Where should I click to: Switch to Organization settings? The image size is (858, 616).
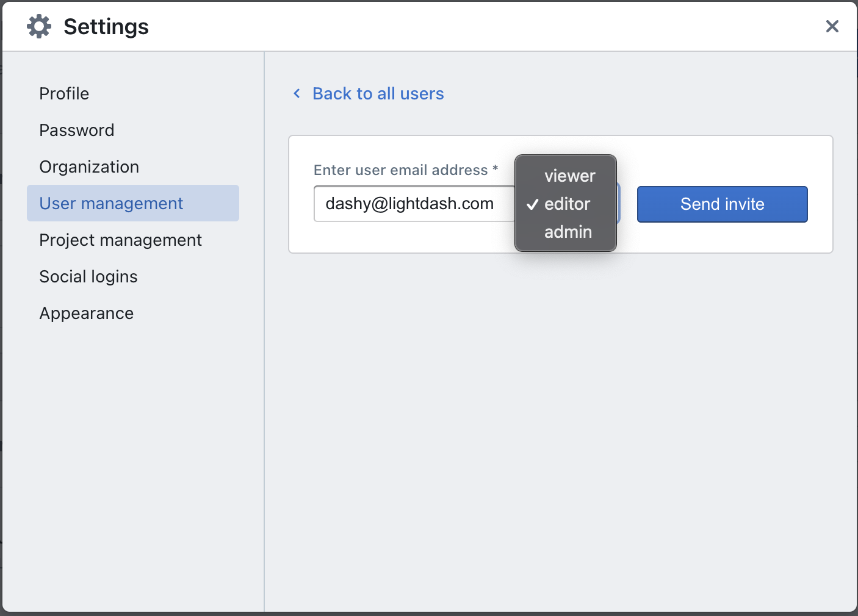[x=89, y=167]
